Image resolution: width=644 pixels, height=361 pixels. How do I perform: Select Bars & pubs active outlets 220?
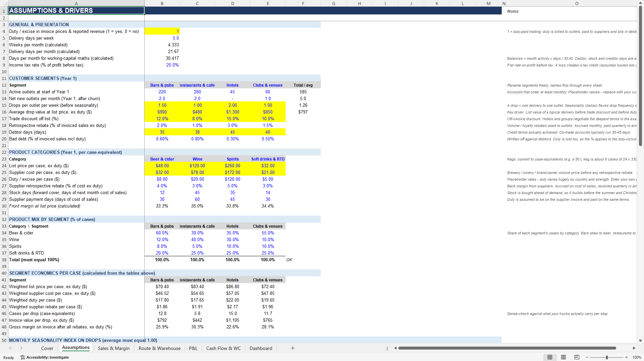click(162, 92)
